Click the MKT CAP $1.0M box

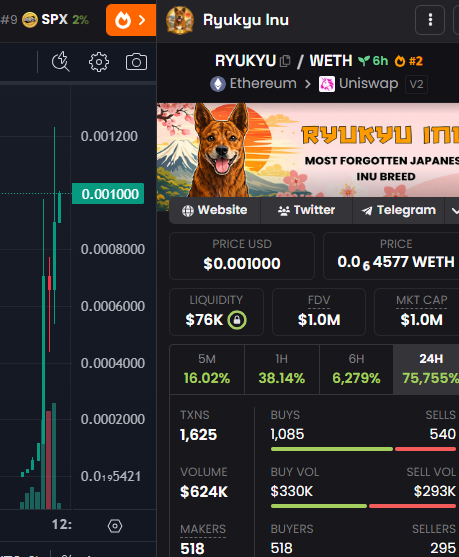[x=417, y=312]
